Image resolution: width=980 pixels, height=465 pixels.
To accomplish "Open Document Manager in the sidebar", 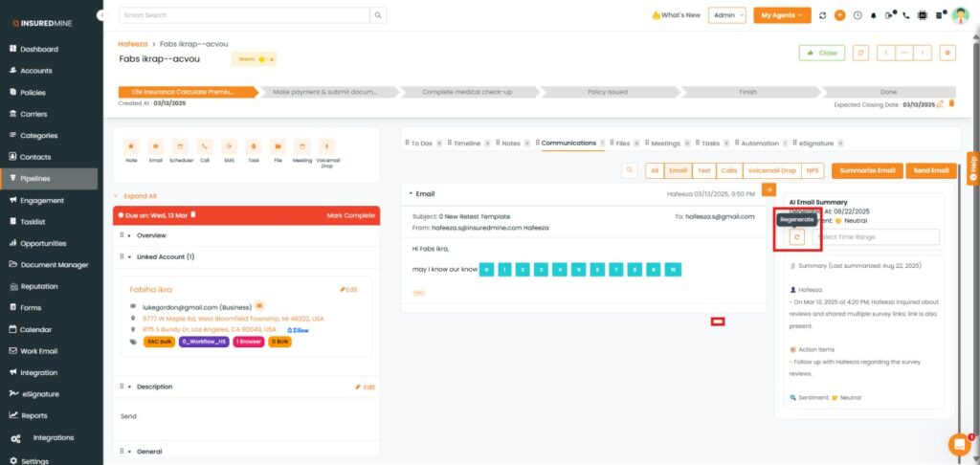I will click(x=49, y=264).
